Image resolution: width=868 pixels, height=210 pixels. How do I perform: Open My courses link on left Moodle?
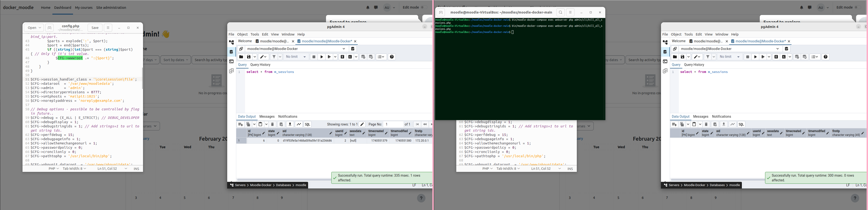83,7
